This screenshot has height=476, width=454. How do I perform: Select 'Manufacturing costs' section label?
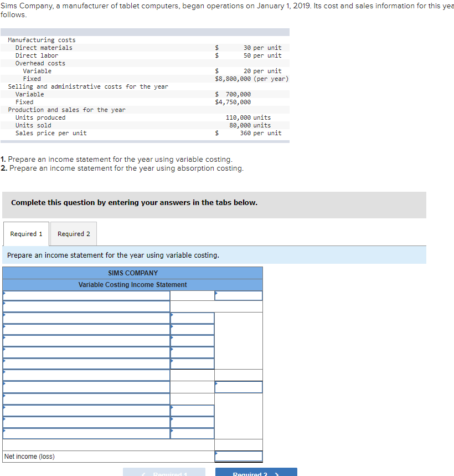(42, 40)
